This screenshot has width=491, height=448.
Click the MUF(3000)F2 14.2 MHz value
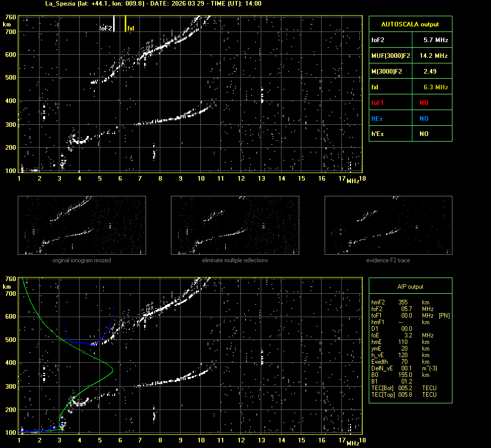pos(433,55)
